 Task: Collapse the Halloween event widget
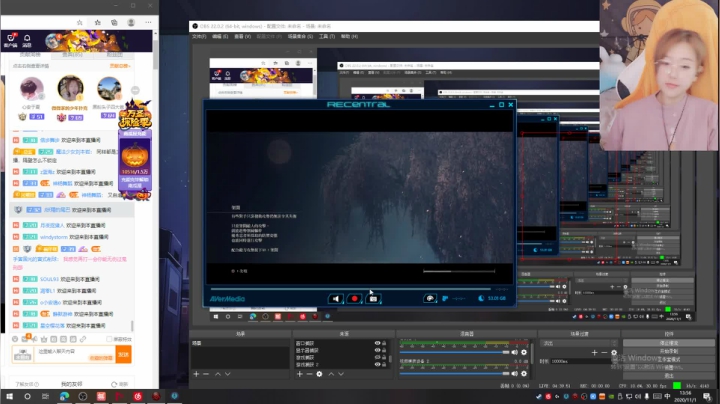[x=135, y=90]
